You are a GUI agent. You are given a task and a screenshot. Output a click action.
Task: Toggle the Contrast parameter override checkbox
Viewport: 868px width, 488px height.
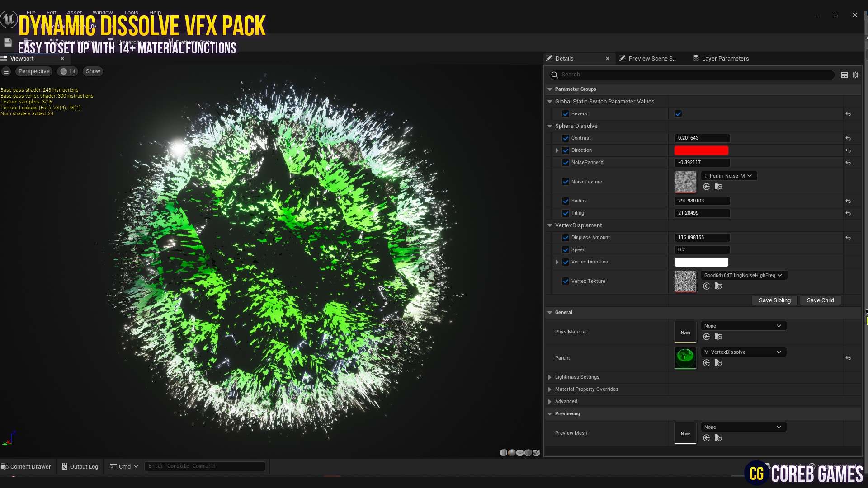click(x=566, y=138)
